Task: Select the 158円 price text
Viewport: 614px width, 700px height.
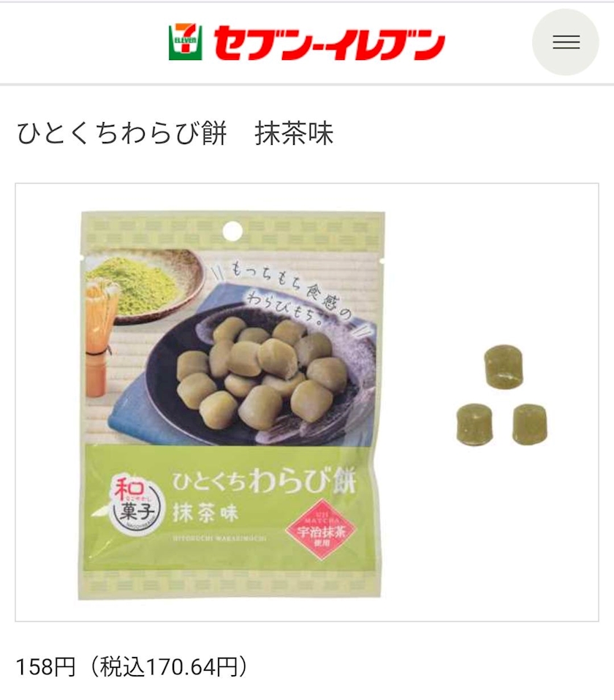Action: (46, 667)
